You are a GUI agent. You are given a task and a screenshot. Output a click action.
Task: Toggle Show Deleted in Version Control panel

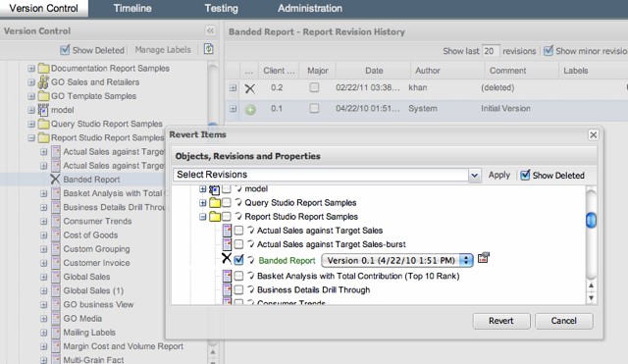65,50
